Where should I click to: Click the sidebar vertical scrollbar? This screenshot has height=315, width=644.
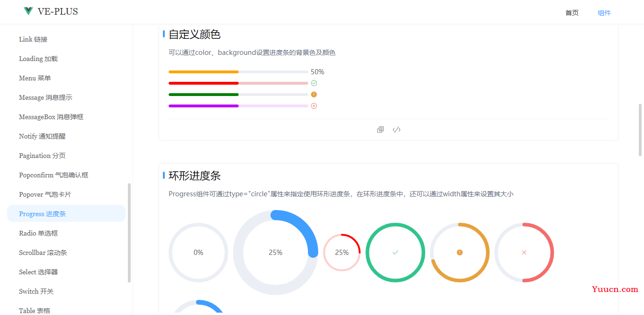click(x=129, y=233)
